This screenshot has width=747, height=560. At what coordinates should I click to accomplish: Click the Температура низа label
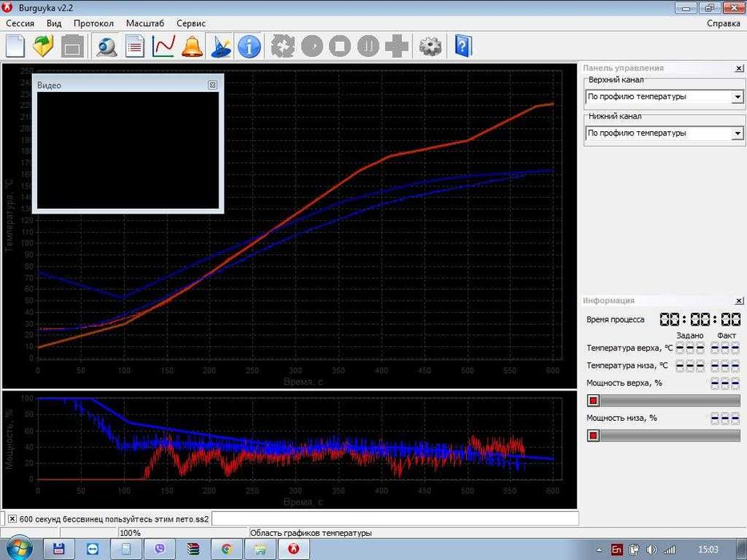pos(627,366)
